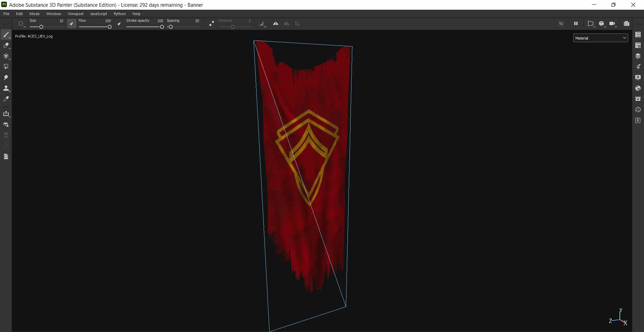
Task: Open the export or send-to icon
Action: point(6,114)
